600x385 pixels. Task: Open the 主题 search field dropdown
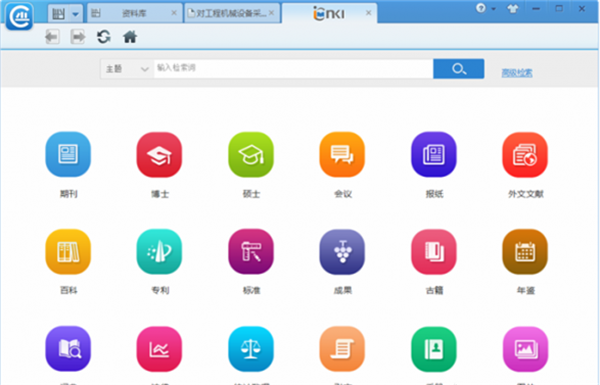tap(127, 69)
